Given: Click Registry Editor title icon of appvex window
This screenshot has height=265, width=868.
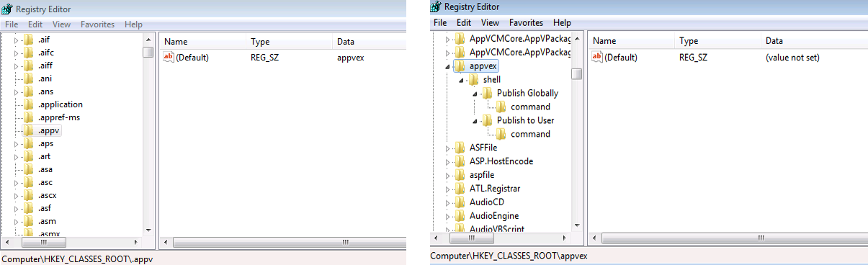Looking at the screenshot, I should (x=435, y=6).
